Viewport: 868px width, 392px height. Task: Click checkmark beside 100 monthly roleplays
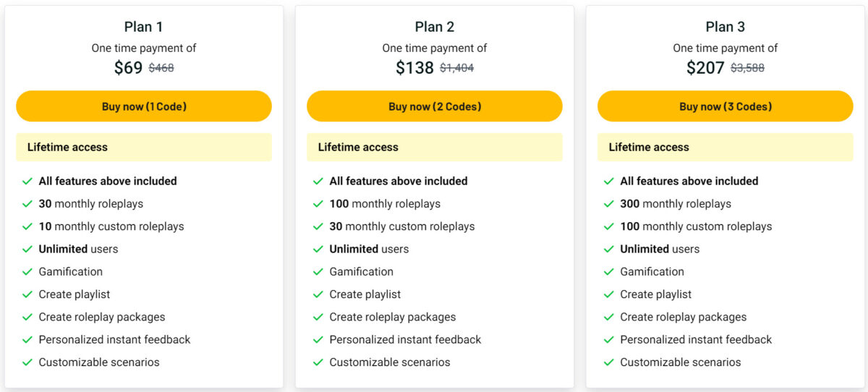point(318,204)
